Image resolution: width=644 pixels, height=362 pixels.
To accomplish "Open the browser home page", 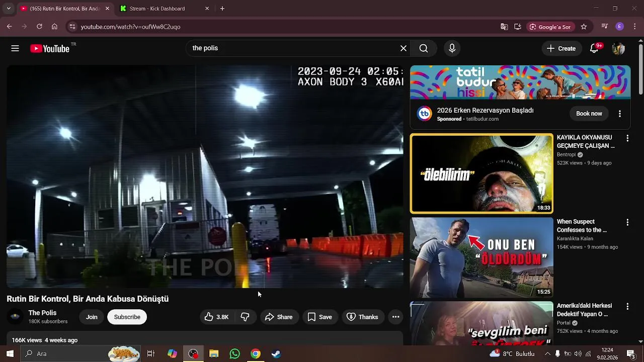I will 54,27.
